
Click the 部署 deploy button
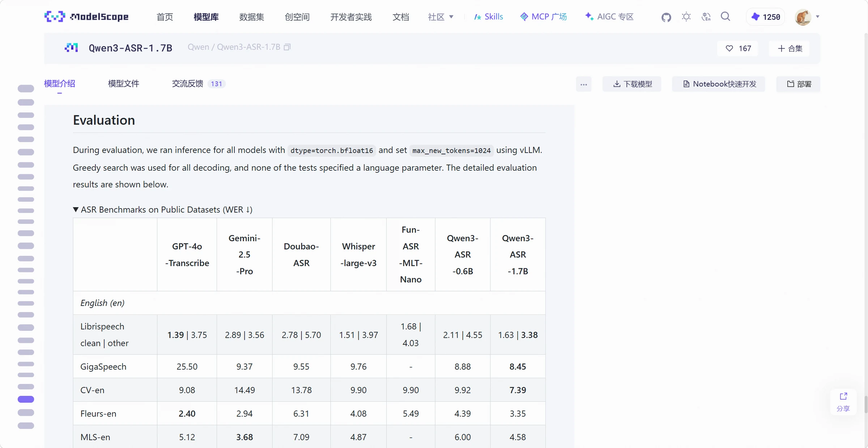pyautogui.click(x=799, y=84)
